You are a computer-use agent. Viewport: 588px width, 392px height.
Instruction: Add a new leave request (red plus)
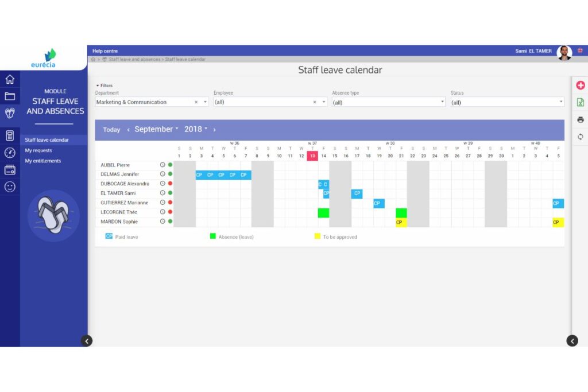[x=580, y=86]
